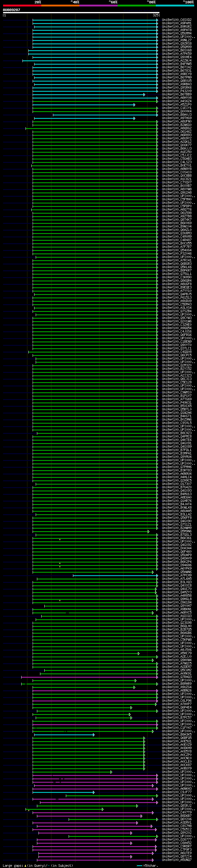Image resolution: width=197 pixels, height=868 pixels.
Task: Select hit label UniRef100_A5Z1P0
Action: click(176, 104)
